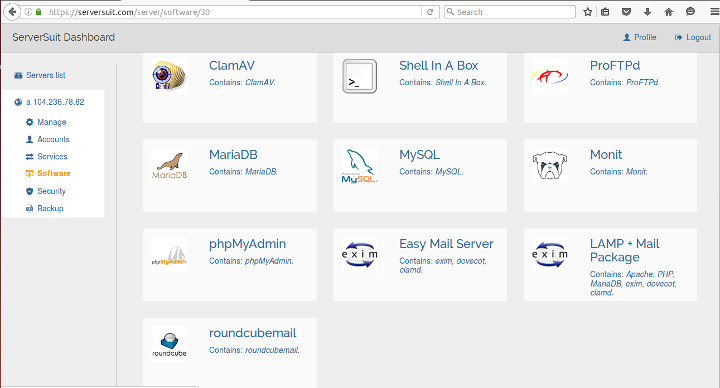
Task: Open the roundcubemail package title
Action: click(x=253, y=333)
